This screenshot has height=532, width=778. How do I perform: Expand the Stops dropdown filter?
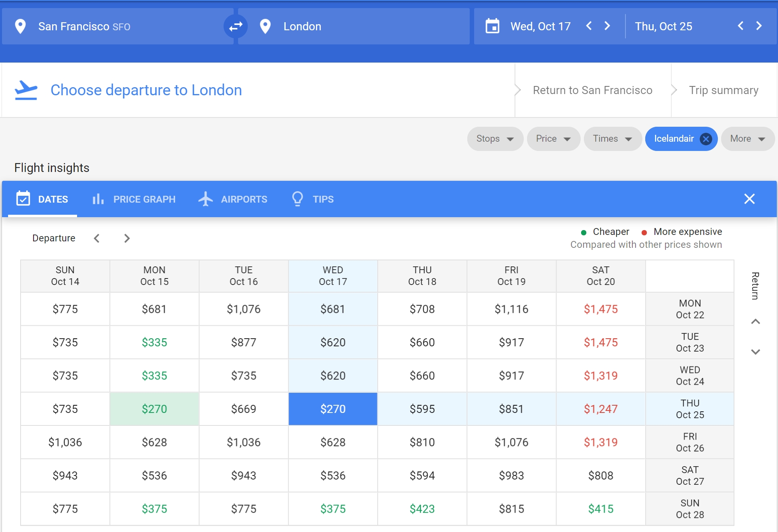pyautogui.click(x=493, y=138)
